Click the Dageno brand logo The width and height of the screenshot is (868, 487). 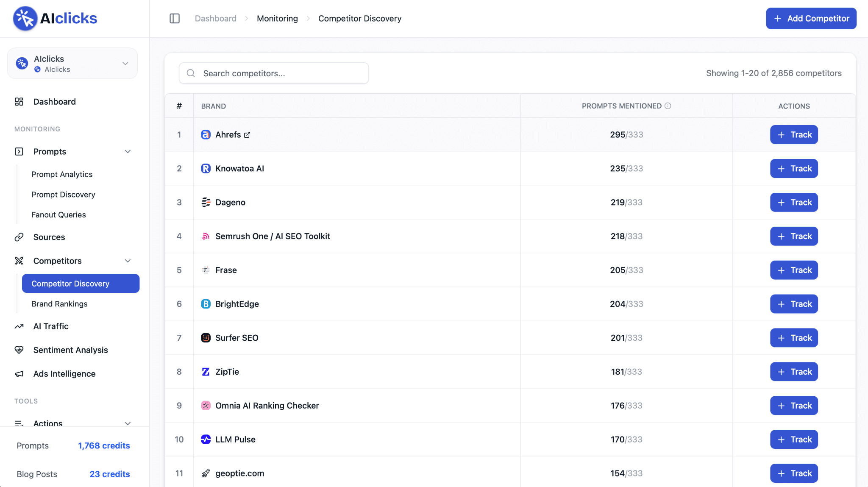(206, 202)
